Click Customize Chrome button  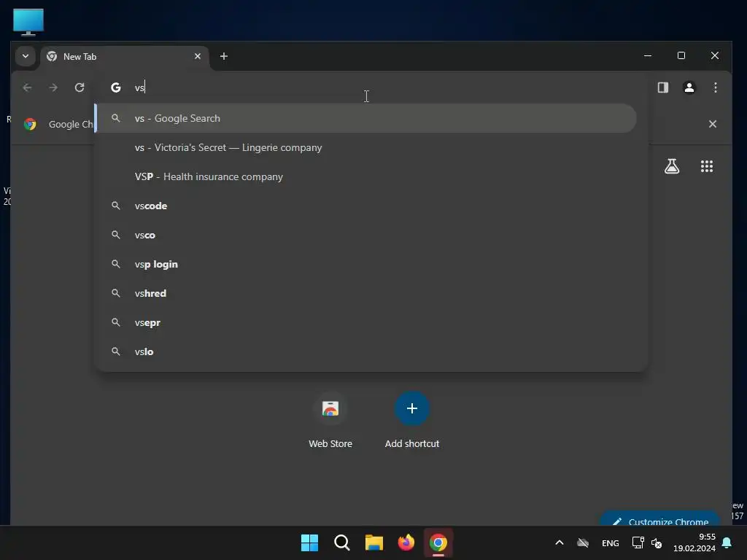(x=660, y=519)
